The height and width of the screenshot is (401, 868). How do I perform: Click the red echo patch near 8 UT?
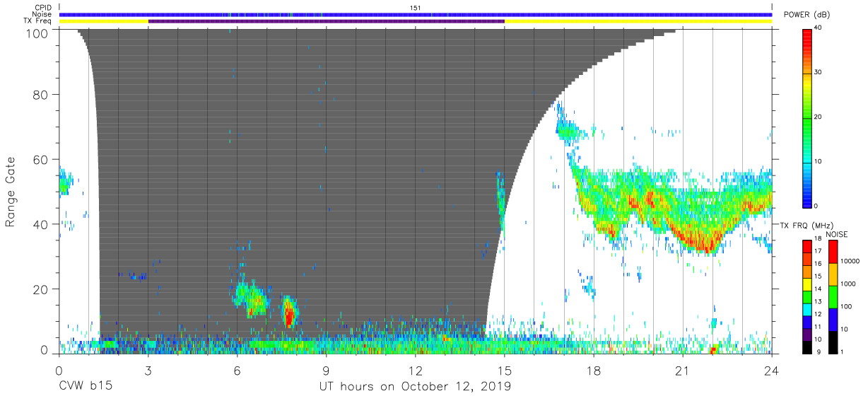click(288, 313)
